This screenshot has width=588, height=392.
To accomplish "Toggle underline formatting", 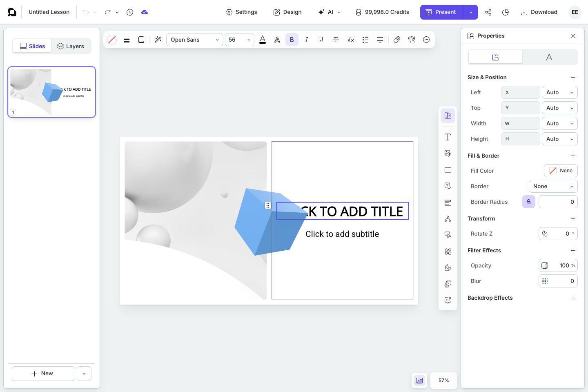I will [x=321, y=40].
